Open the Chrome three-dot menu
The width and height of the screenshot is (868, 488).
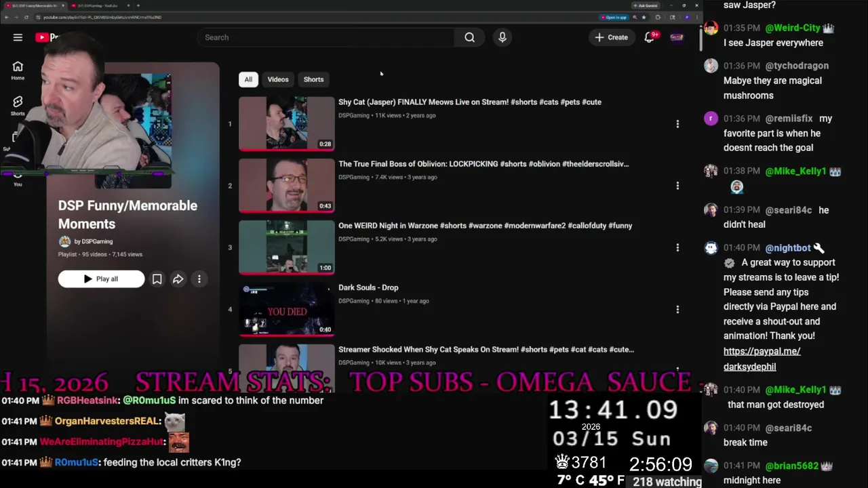pyautogui.click(x=697, y=17)
